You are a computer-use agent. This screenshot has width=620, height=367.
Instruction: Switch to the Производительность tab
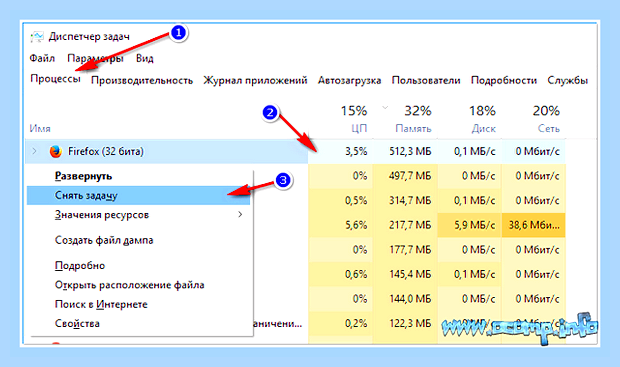[x=142, y=80]
